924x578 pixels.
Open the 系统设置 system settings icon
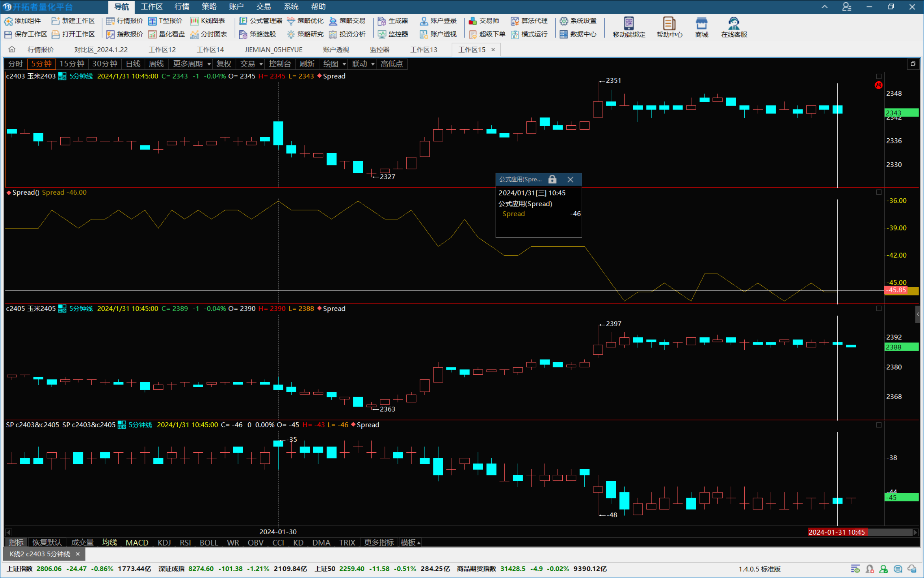[x=563, y=21]
